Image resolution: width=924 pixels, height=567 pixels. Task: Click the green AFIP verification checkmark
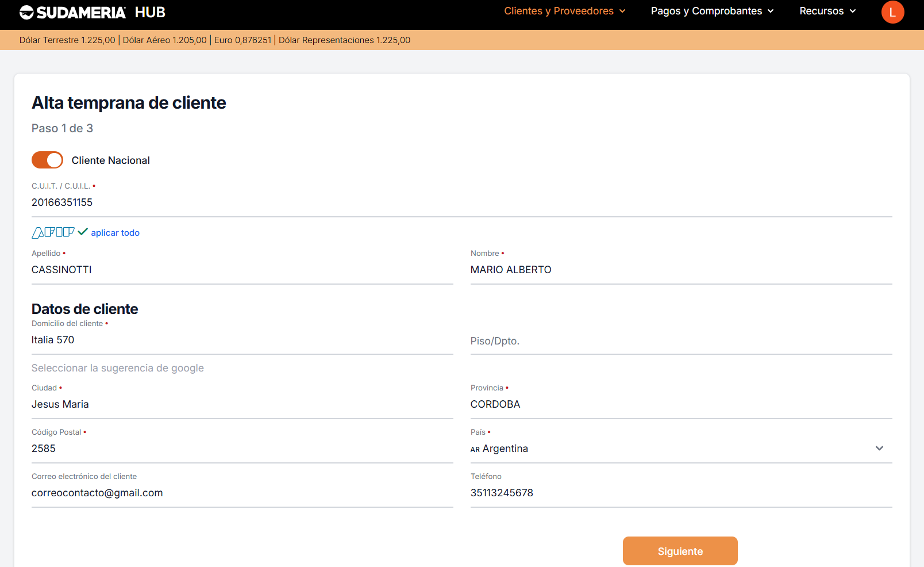tap(83, 232)
